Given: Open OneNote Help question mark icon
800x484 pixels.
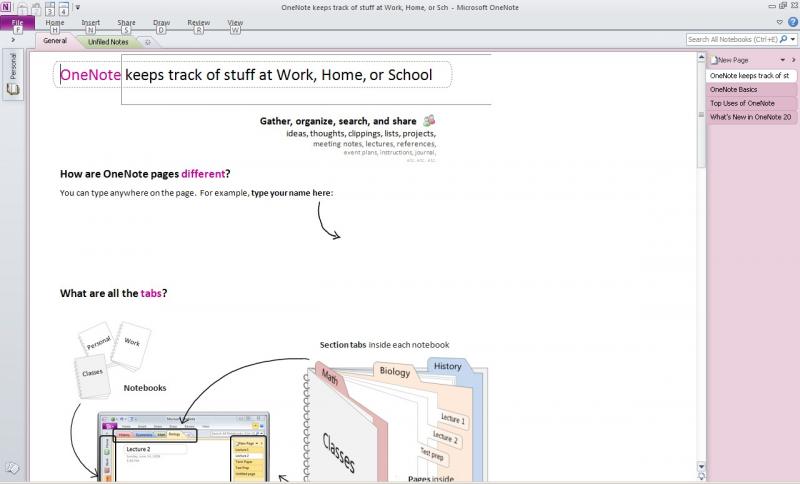Looking at the screenshot, I should point(793,22).
